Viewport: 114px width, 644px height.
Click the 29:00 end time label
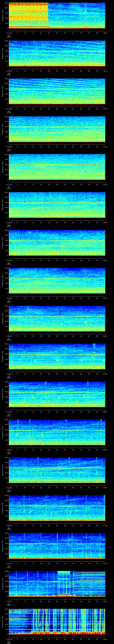point(105,450)
